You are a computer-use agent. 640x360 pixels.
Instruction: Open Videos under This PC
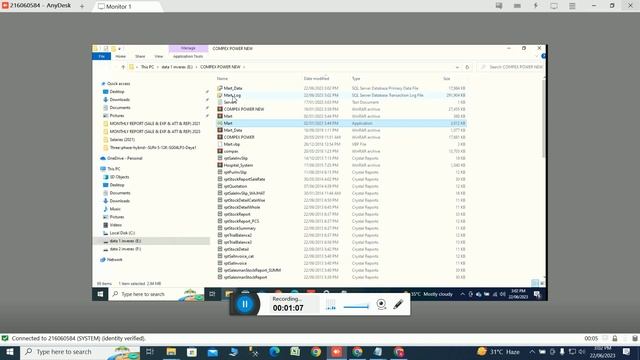[116, 225]
